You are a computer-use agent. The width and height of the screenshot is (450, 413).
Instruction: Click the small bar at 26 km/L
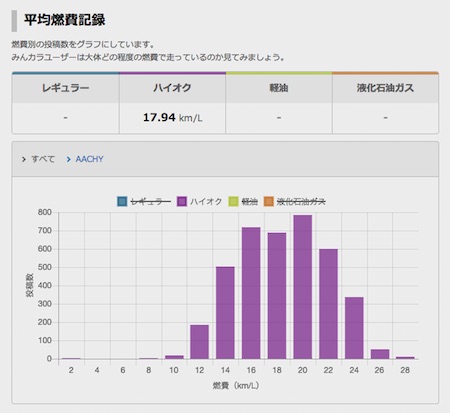[x=380, y=354]
